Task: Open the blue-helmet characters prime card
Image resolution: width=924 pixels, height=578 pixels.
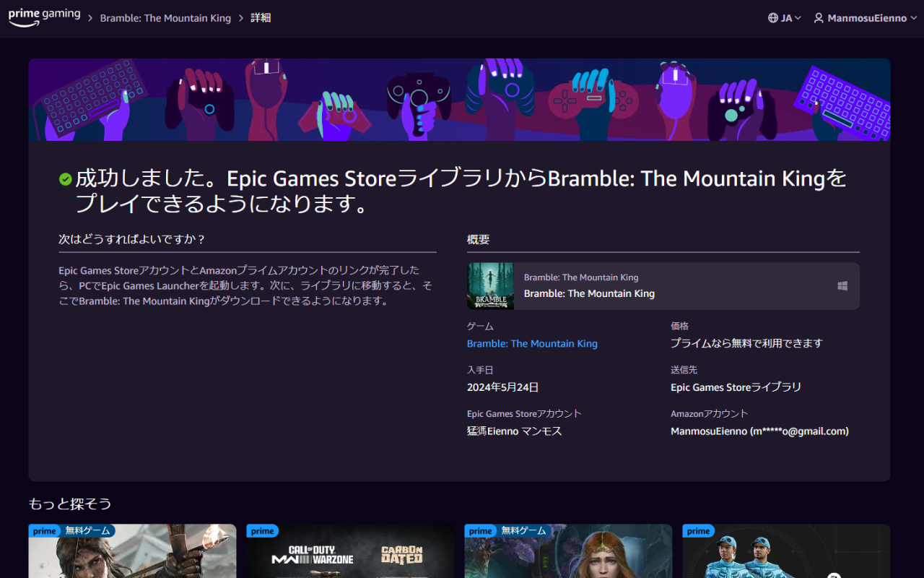Action: click(x=786, y=551)
